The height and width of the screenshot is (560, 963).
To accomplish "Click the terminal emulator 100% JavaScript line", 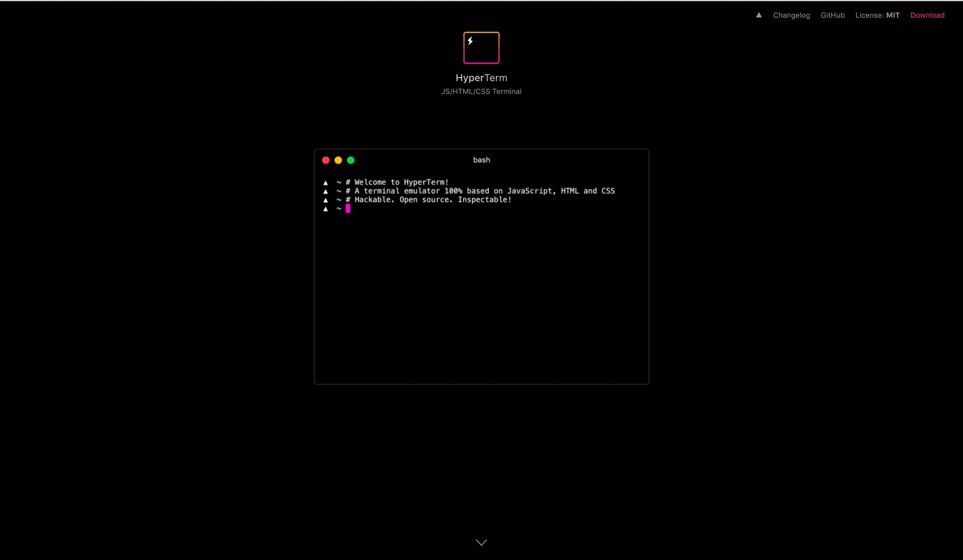I will (x=484, y=191).
